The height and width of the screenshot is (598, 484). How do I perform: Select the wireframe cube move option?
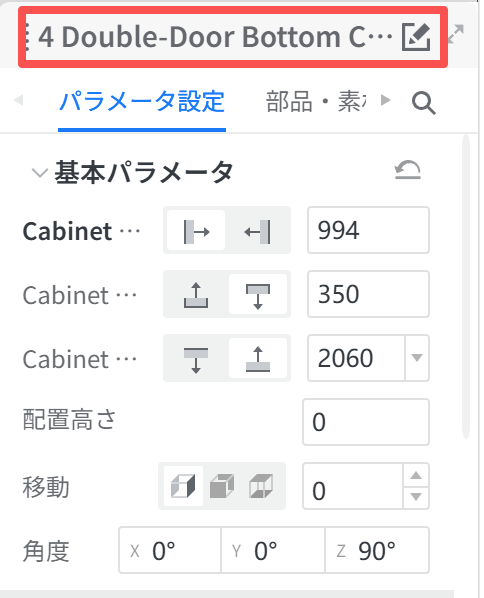click(x=261, y=486)
